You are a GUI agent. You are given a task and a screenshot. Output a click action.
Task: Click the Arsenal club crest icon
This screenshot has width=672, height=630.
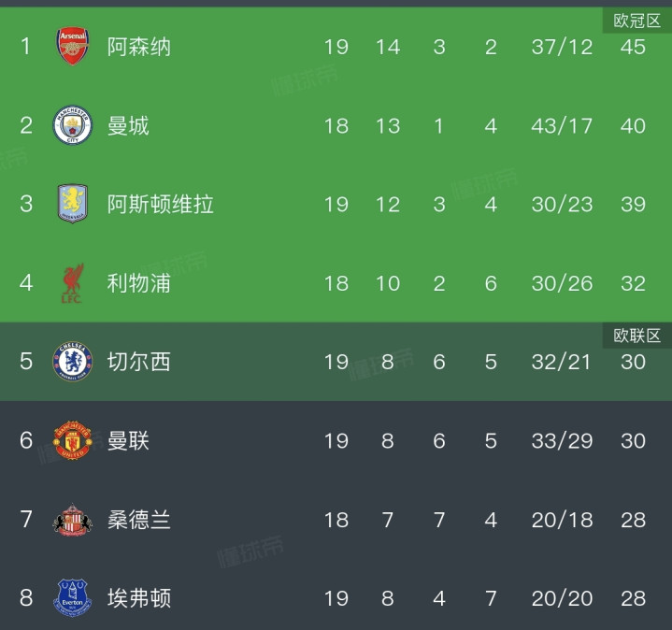[x=73, y=47]
